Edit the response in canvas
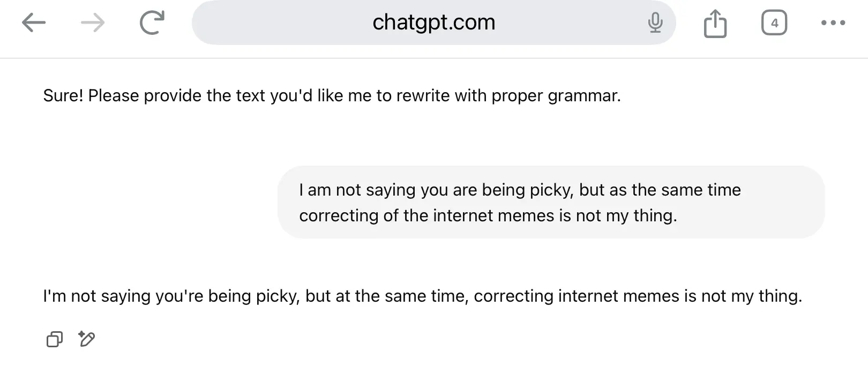Image resolution: width=868 pixels, height=373 pixels. (87, 339)
